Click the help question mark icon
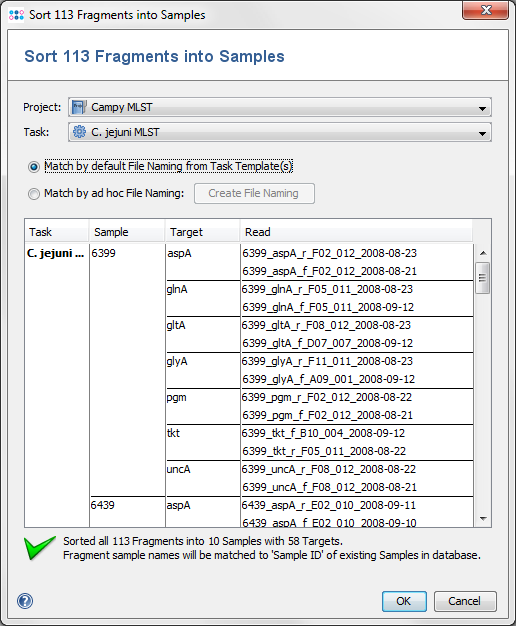 click(25, 601)
